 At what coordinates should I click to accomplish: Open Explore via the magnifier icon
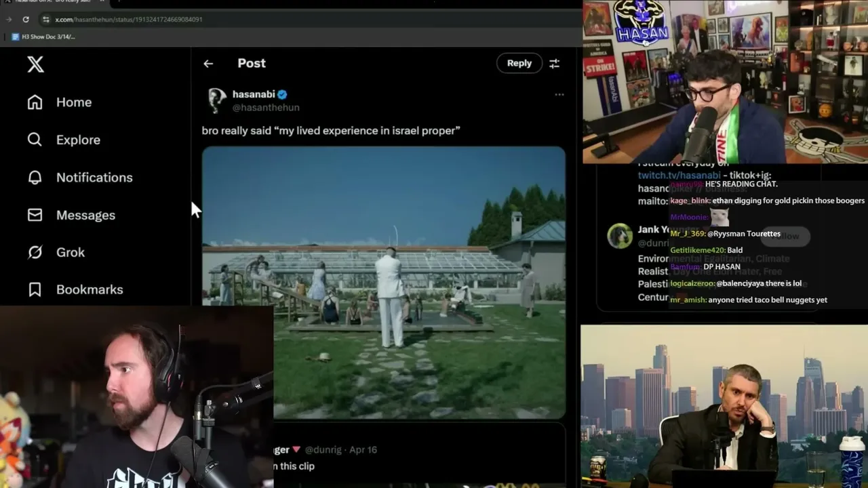[35, 140]
